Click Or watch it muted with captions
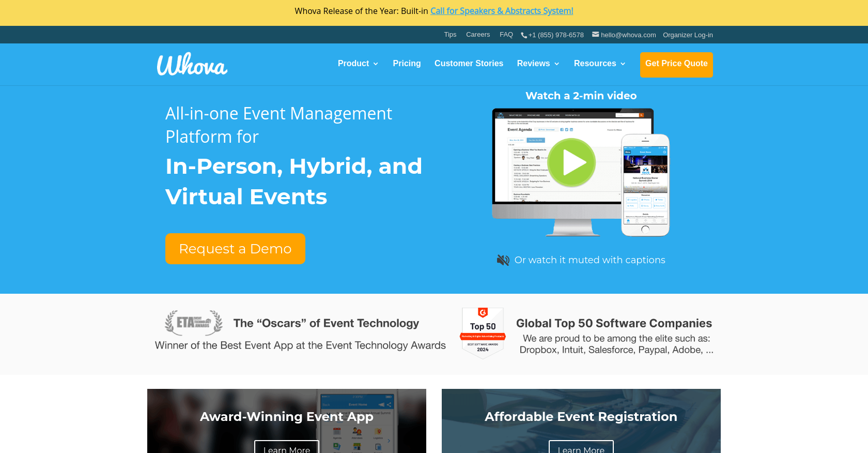868x453 pixels. point(590,260)
